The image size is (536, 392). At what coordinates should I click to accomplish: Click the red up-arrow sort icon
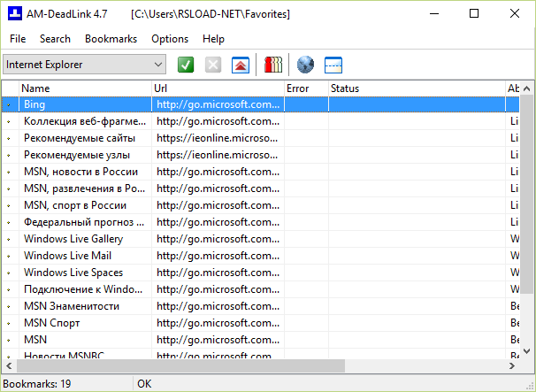coord(241,65)
